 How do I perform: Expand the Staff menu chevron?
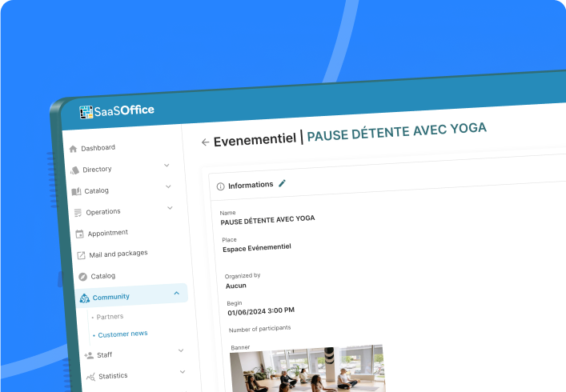[181, 350]
